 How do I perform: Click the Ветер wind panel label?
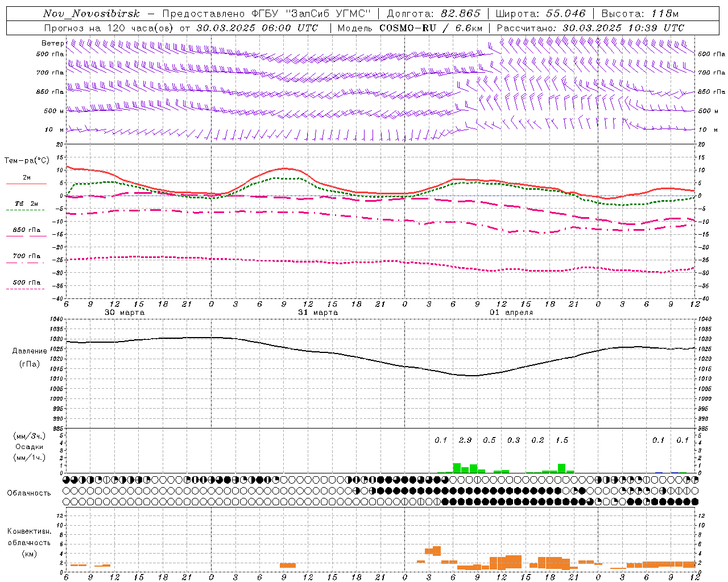(x=52, y=43)
